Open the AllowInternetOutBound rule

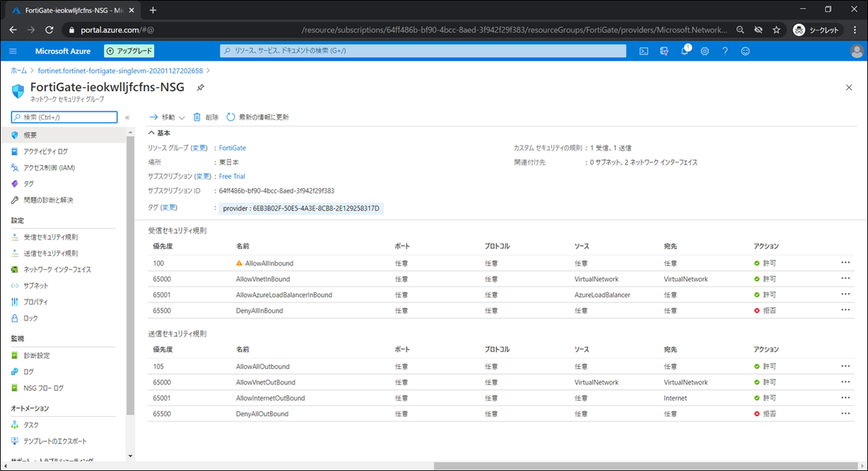pos(271,399)
